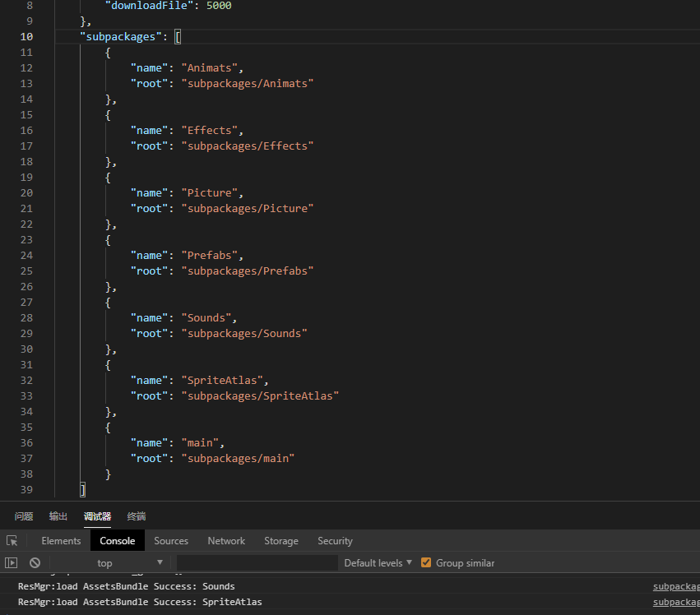Switch to the Elements tab

[x=61, y=541]
